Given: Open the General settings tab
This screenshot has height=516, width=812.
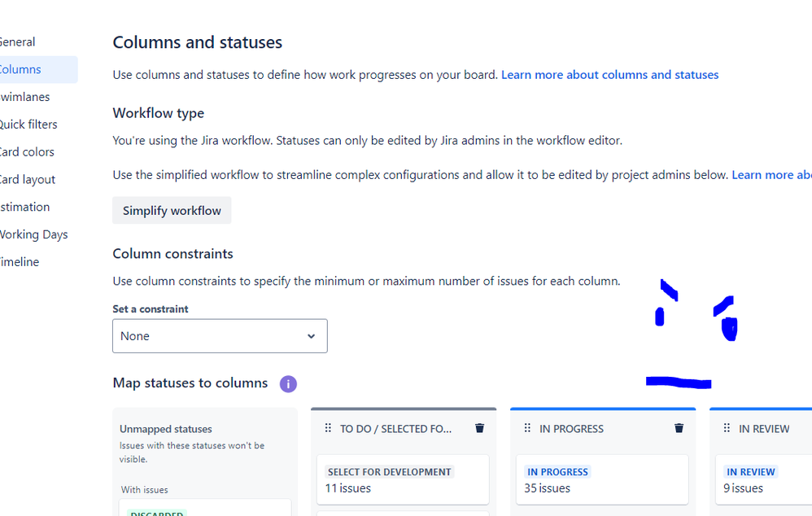Looking at the screenshot, I should (18, 42).
